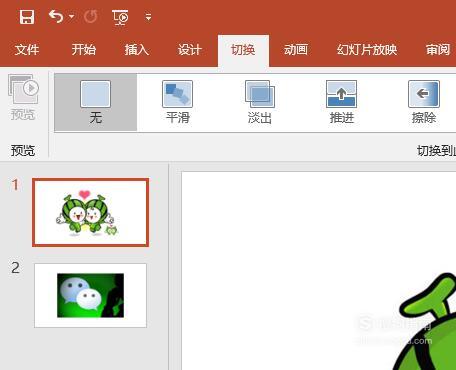
Task: Switch to the 设计 ribbon tab
Action: coord(190,50)
